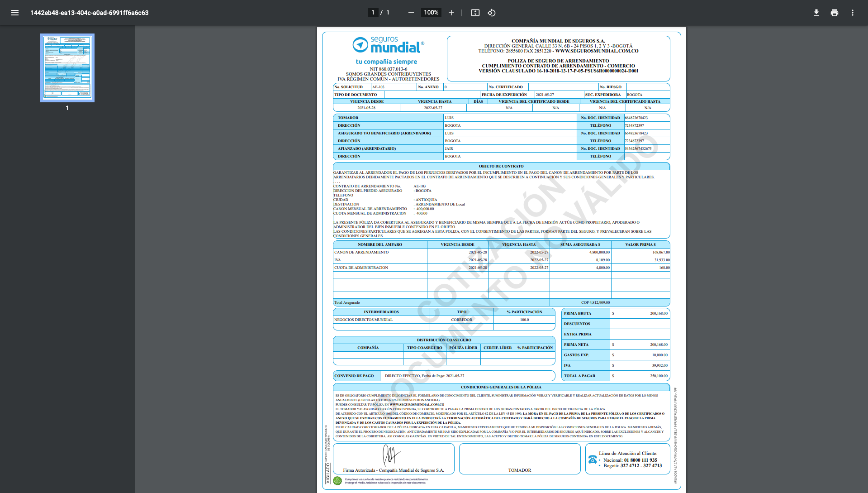868x493 pixels.
Task: Edit the current page number field
Action: coord(373,13)
